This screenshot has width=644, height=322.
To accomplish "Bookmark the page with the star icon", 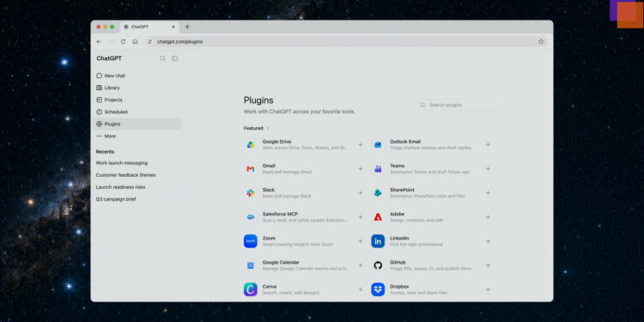I will [x=541, y=41].
